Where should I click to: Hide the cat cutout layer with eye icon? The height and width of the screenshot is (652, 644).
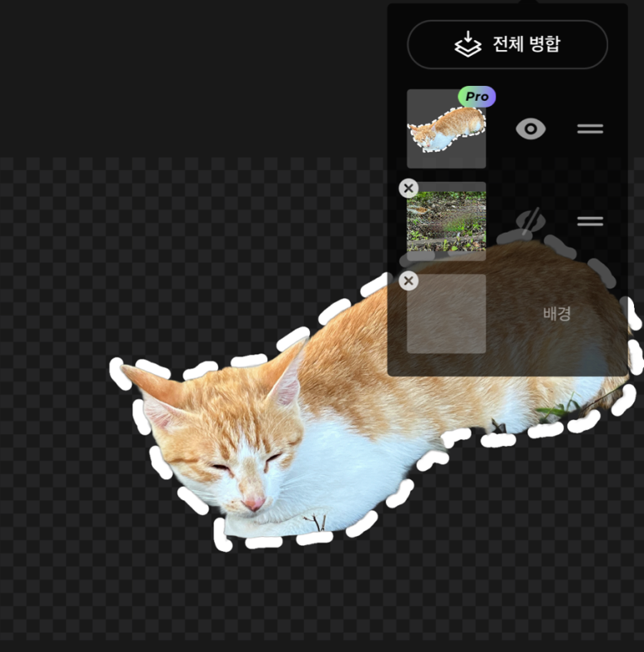[x=531, y=129]
